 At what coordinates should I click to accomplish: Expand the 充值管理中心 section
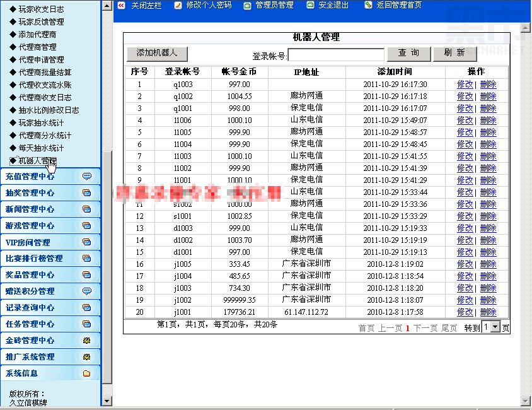50,176
